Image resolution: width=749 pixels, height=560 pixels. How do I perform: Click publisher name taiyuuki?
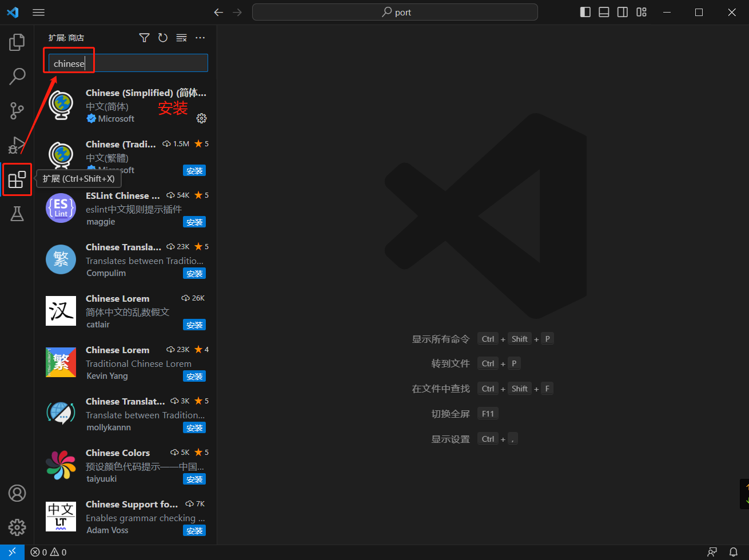click(101, 479)
